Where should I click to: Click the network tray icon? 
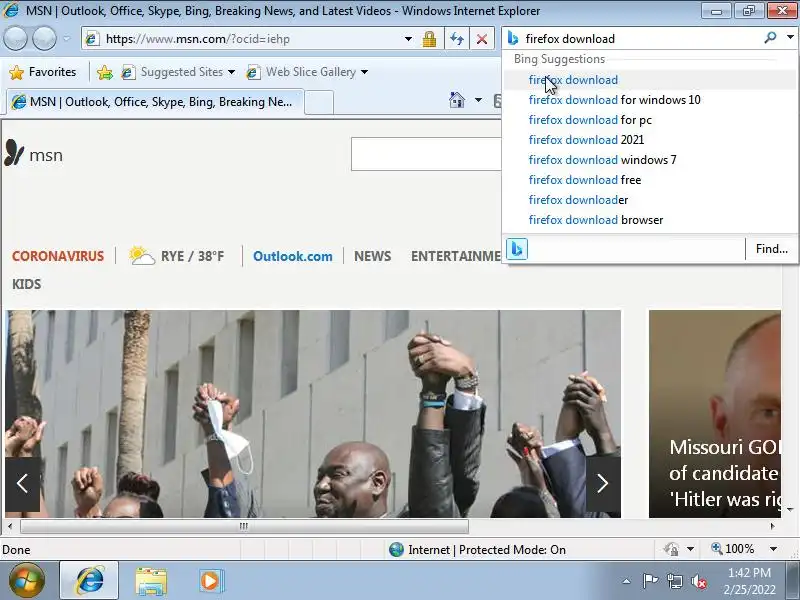674,581
